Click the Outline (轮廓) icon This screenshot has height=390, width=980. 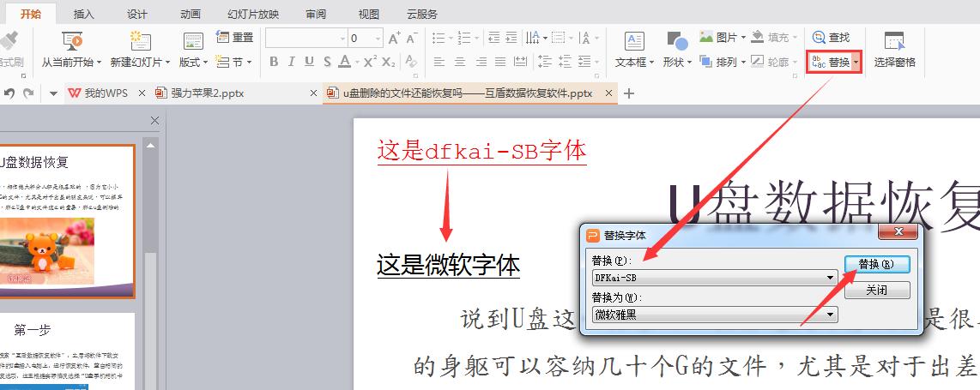point(757,62)
